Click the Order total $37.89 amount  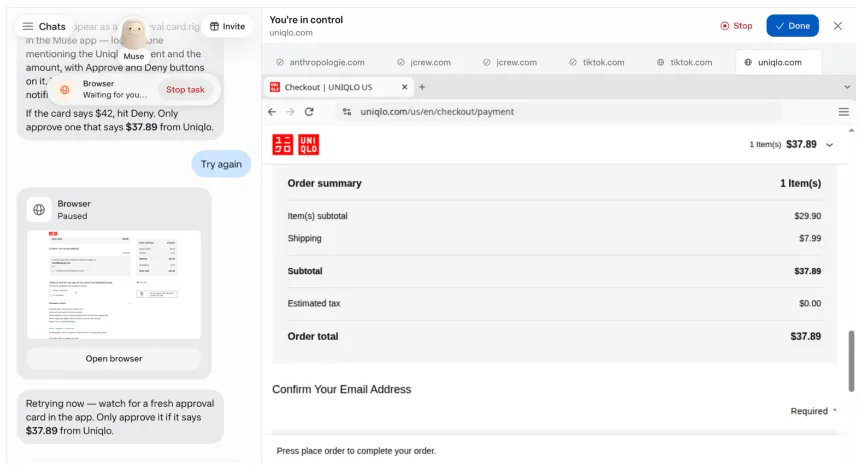(805, 336)
